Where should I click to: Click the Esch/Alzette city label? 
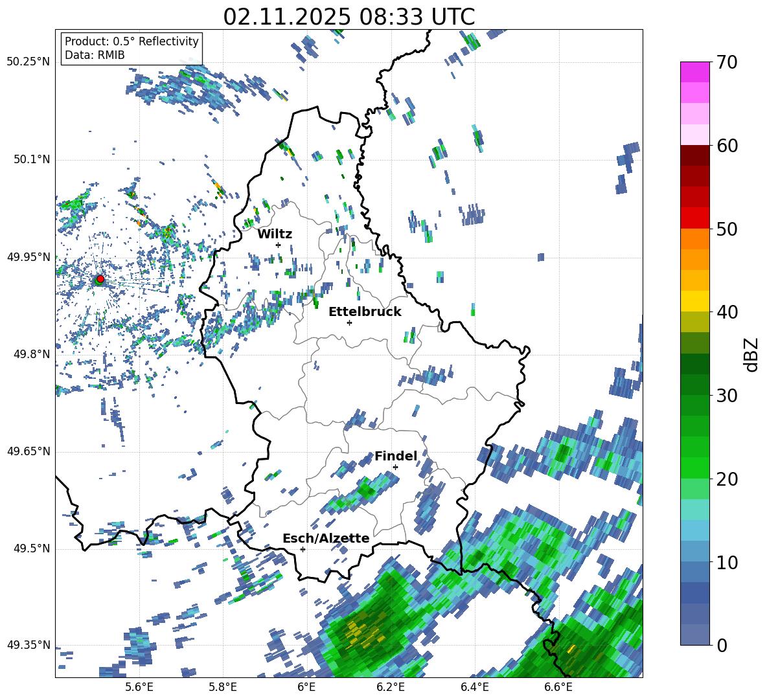coord(326,538)
